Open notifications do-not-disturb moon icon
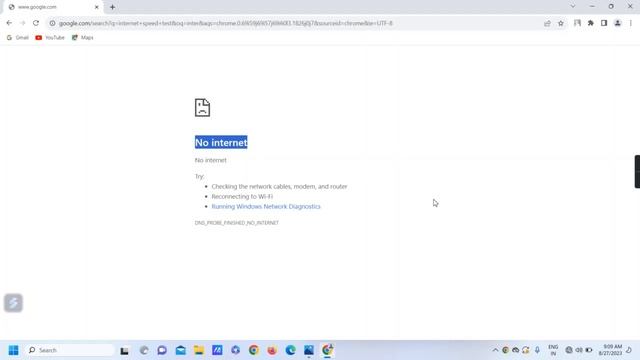The height and width of the screenshot is (360, 640). pyautogui.click(x=629, y=350)
